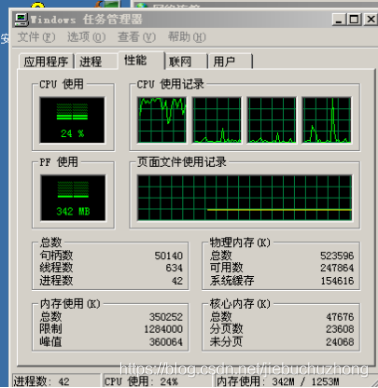The width and height of the screenshot is (378, 388).
Task: Click the 线程数 label
Action: pyautogui.click(x=56, y=268)
